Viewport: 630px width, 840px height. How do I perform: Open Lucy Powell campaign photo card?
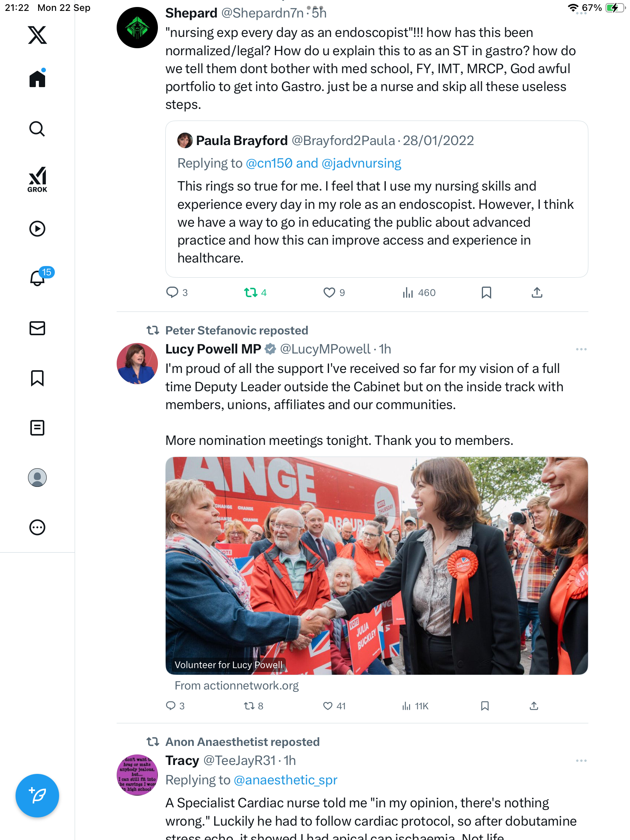376,565
